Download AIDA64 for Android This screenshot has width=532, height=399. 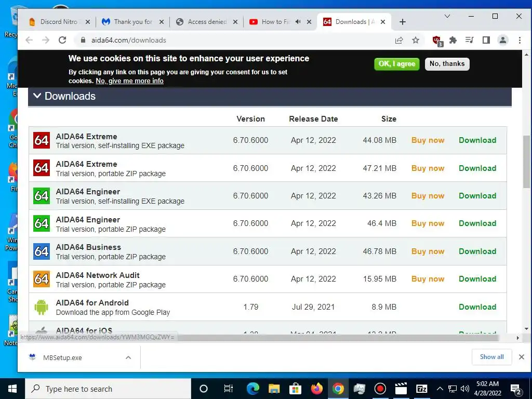coord(477,307)
